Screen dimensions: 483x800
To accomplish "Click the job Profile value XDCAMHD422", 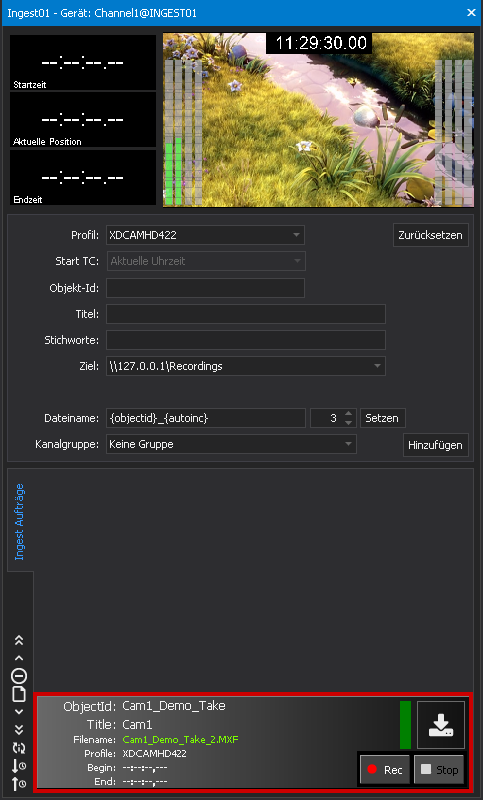I will pyautogui.click(x=155, y=754).
